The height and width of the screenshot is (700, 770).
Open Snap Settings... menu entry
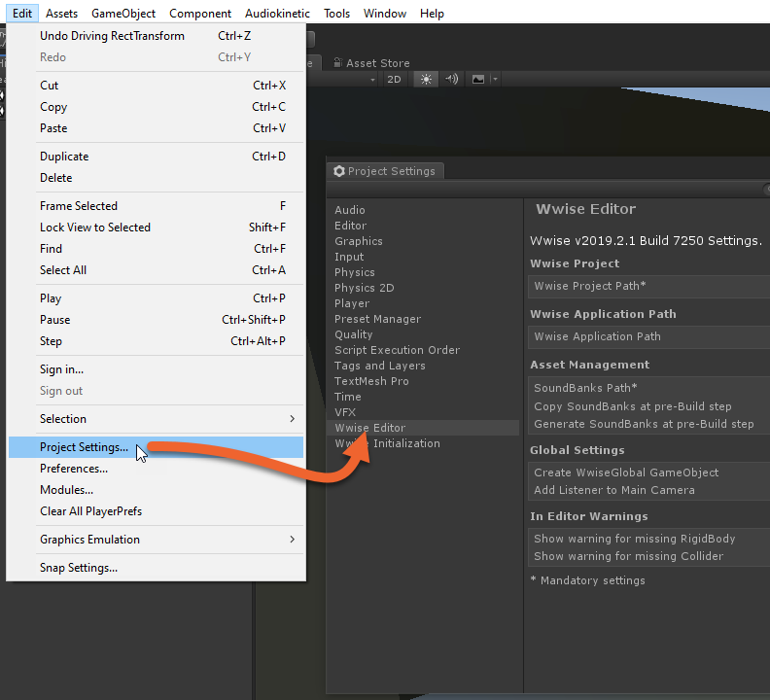click(157, 568)
